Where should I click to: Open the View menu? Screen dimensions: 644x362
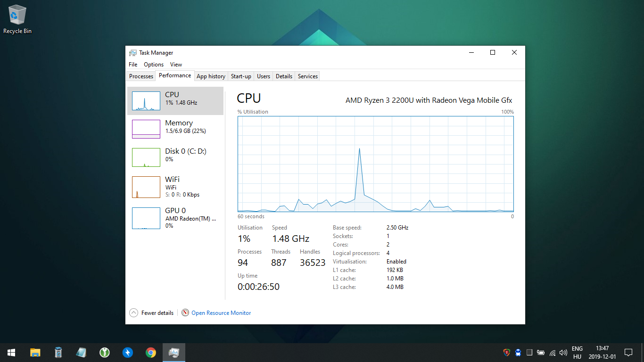(176, 65)
